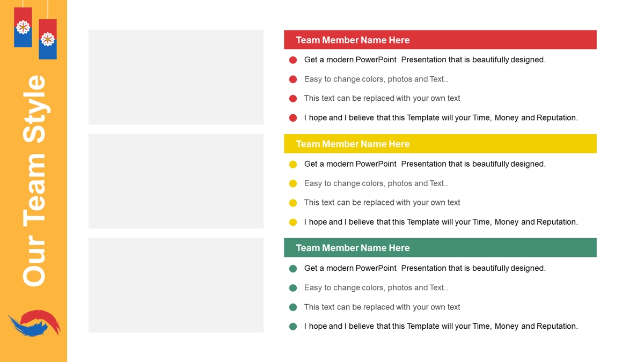Click the lower-right hanging flower ornament
The width and height of the screenshot is (644, 362).
[48, 39]
